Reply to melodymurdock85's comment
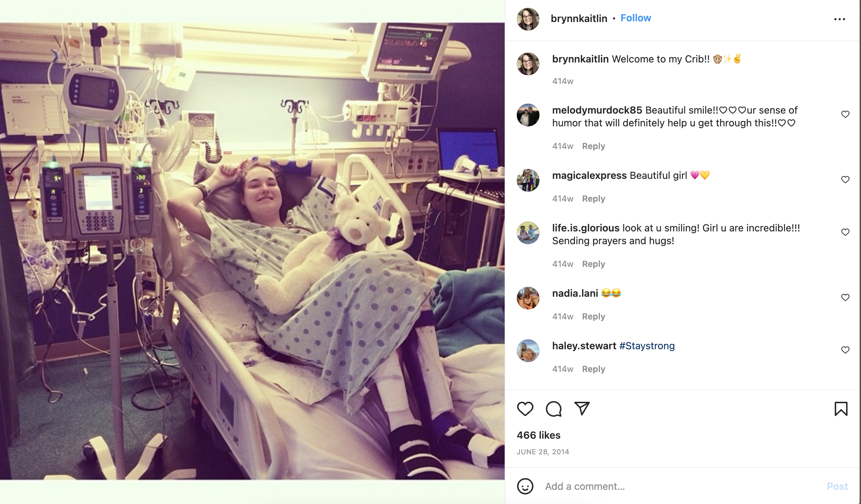 [593, 146]
